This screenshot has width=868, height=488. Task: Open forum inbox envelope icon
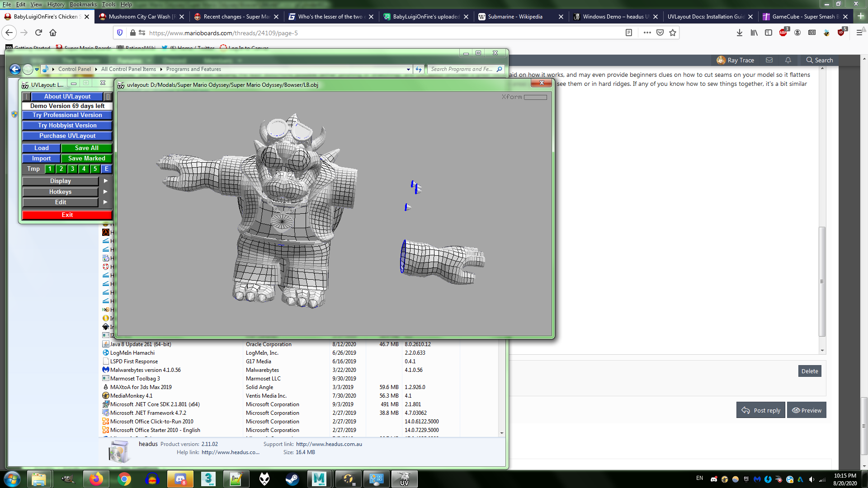[x=769, y=60]
